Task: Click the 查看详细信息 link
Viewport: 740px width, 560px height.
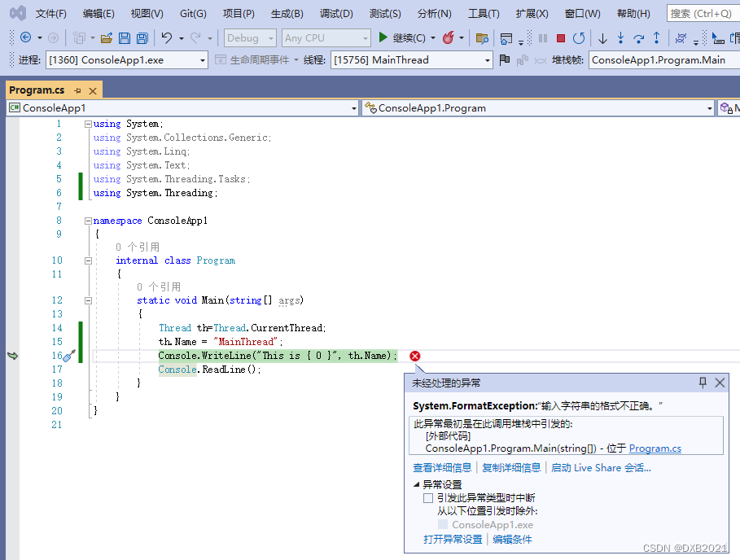Action: pos(442,467)
